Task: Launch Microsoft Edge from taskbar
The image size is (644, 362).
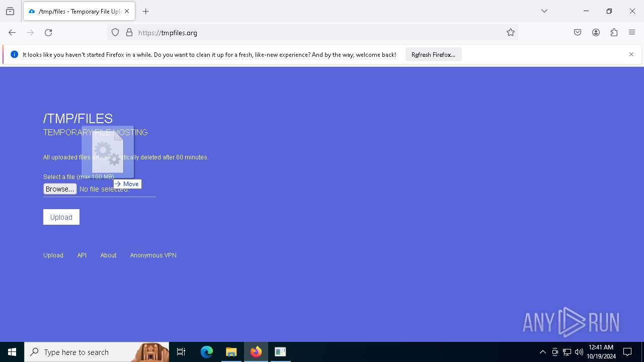Action: pyautogui.click(x=207, y=352)
